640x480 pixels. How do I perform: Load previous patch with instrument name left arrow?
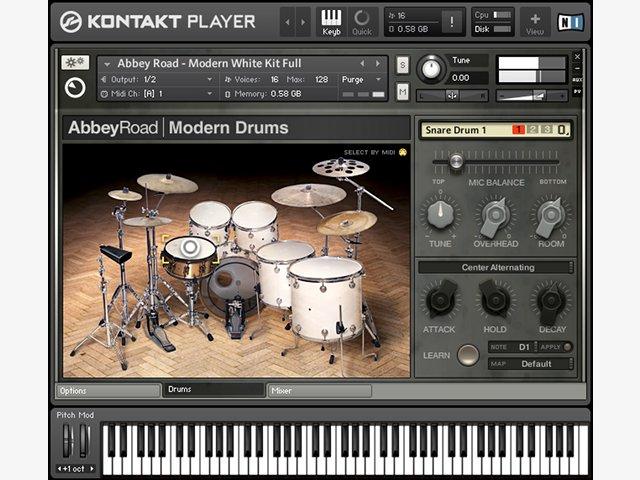coord(362,64)
